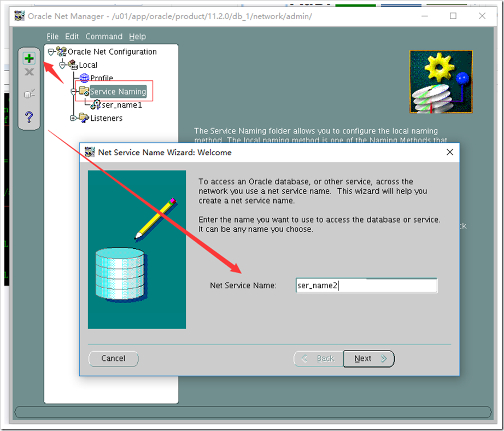The width and height of the screenshot is (504, 431).
Task: Click the Profile globe icon
Action: pyautogui.click(x=84, y=78)
